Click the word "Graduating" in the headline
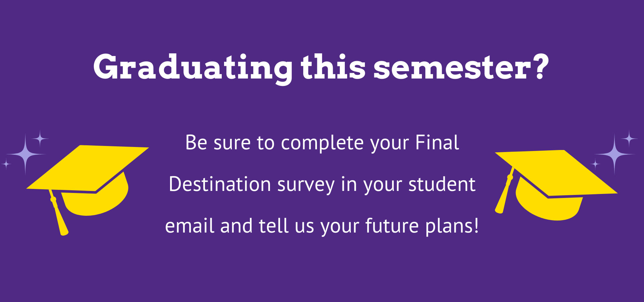 (x=193, y=68)
